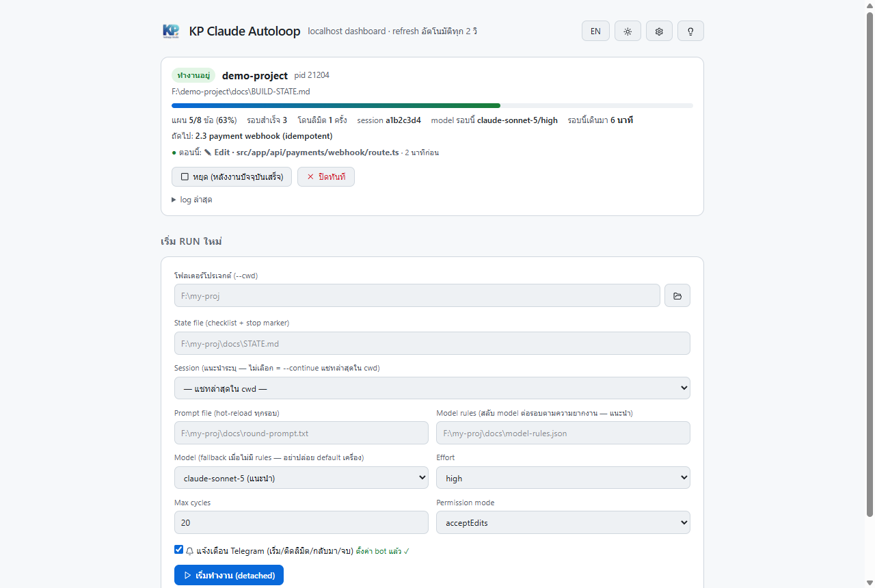Screen dimensions: 875x588
Task: Focus the project folder --cwd input field
Action: click(x=417, y=295)
